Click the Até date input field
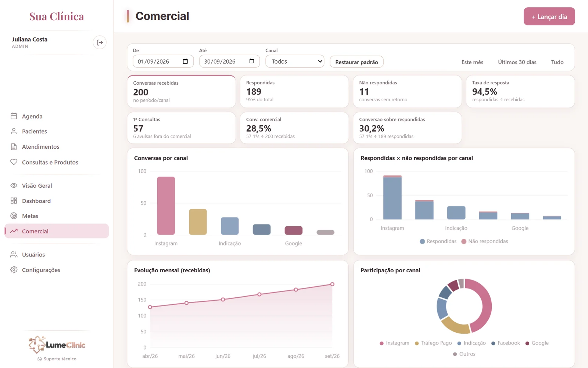The width and height of the screenshot is (588, 368). (229, 61)
